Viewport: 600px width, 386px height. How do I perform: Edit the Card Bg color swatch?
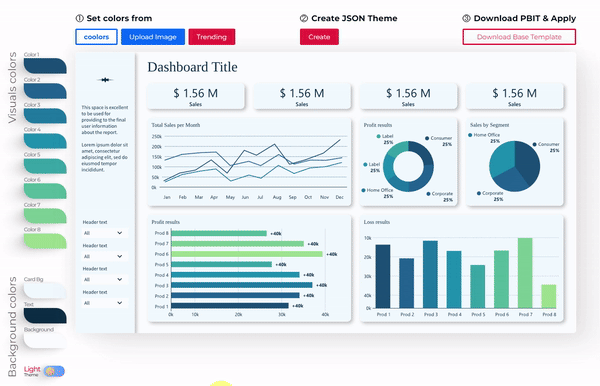pos(45,290)
